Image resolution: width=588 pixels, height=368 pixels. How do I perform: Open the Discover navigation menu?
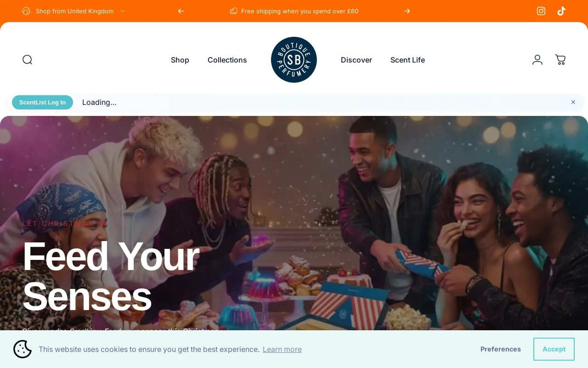pos(356,60)
